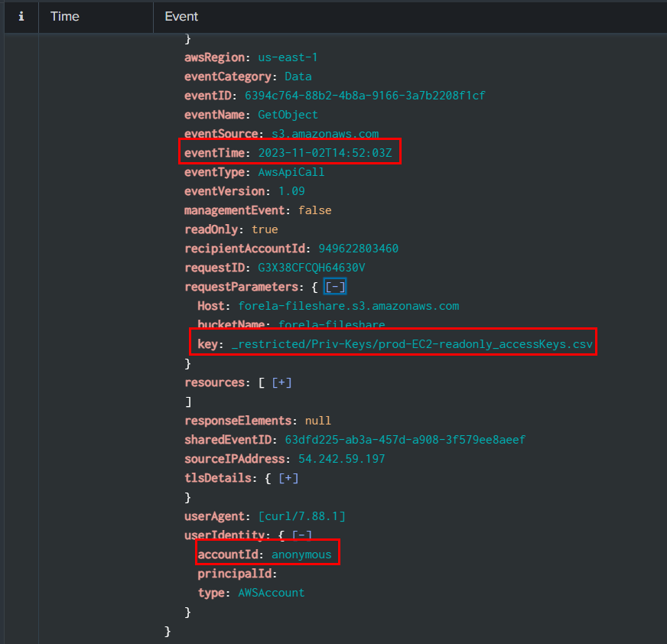
Task: Collapse the requestParameters section
Action: click(336, 287)
